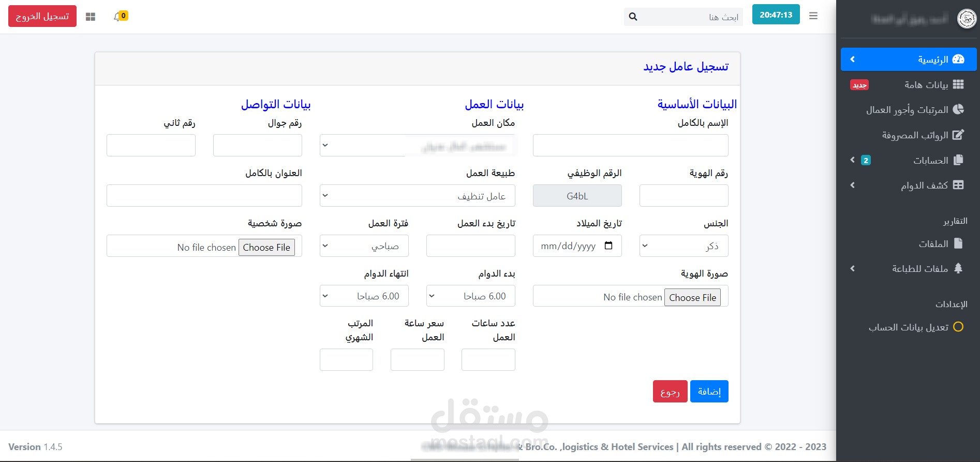Click the العنوان بالكامل input field
The width and height of the screenshot is (980, 462).
[204, 195]
